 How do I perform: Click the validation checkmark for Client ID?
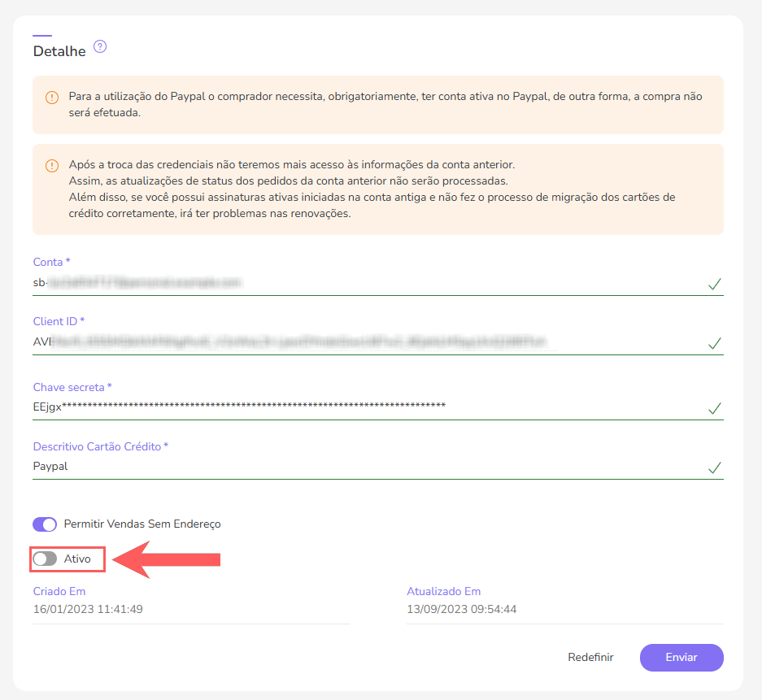coord(714,344)
